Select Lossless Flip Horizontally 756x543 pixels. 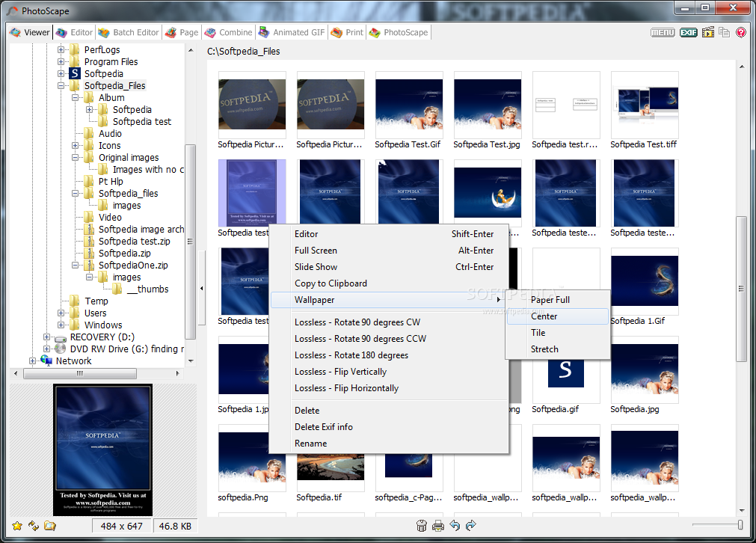click(x=390, y=387)
